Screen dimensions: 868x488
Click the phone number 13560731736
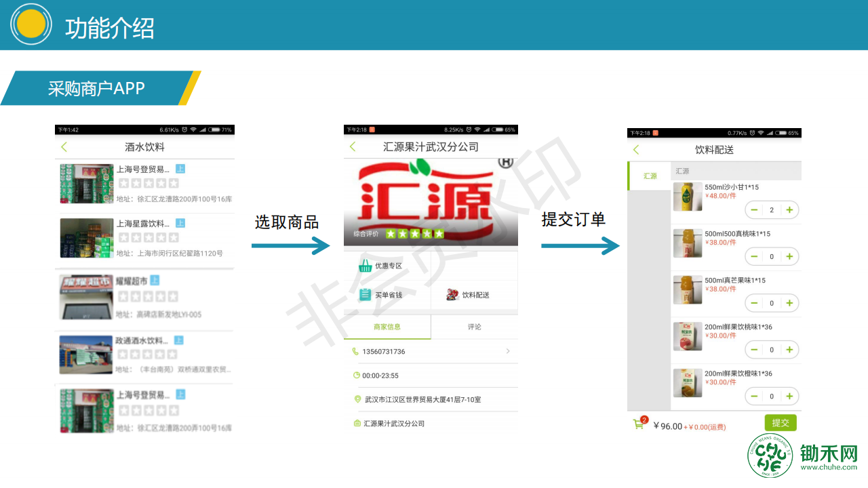(x=384, y=352)
